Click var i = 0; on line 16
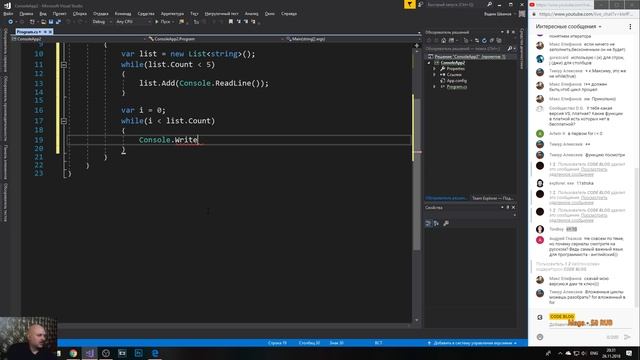The image size is (640, 360). [x=143, y=110]
